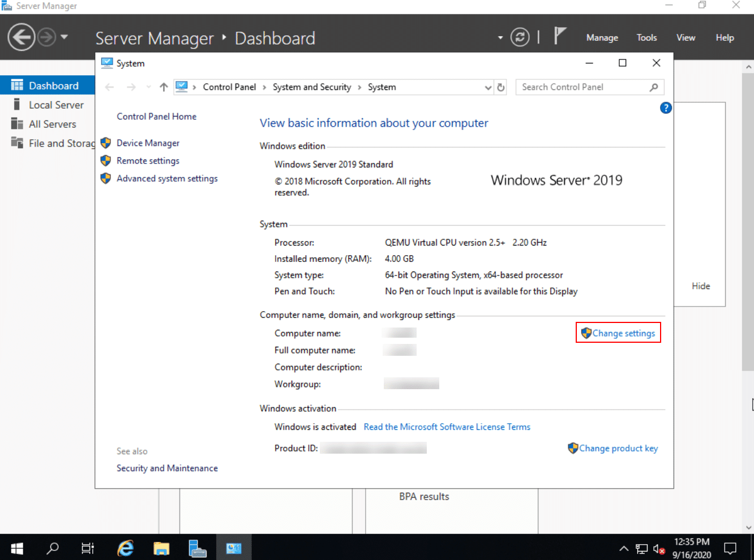Expand the address bar history dropdown
Viewport: 754px width, 560px height.
click(488, 87)
